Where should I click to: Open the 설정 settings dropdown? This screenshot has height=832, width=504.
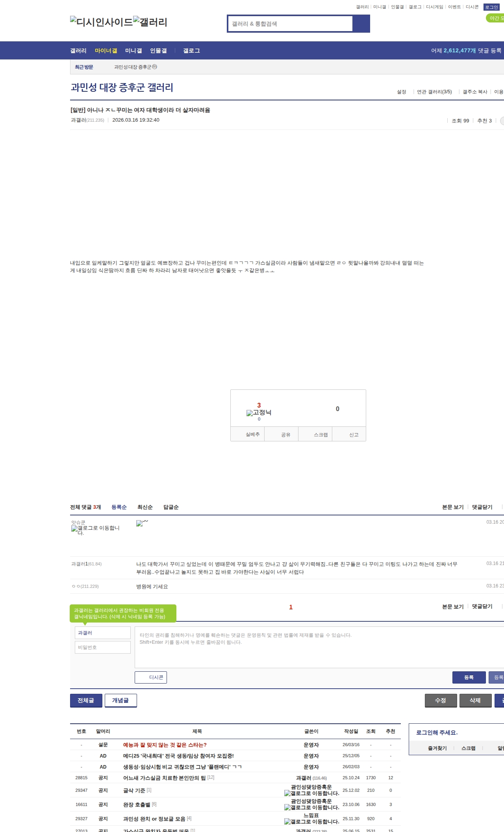401,92
